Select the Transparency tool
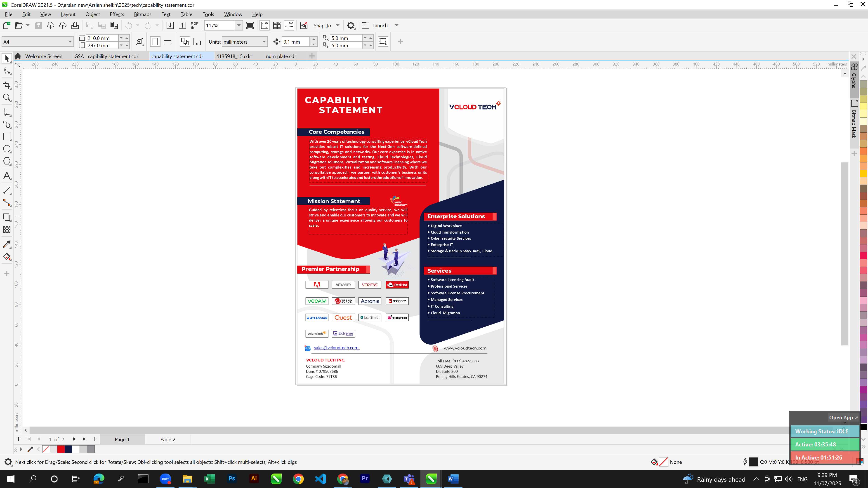 (7, 229)
